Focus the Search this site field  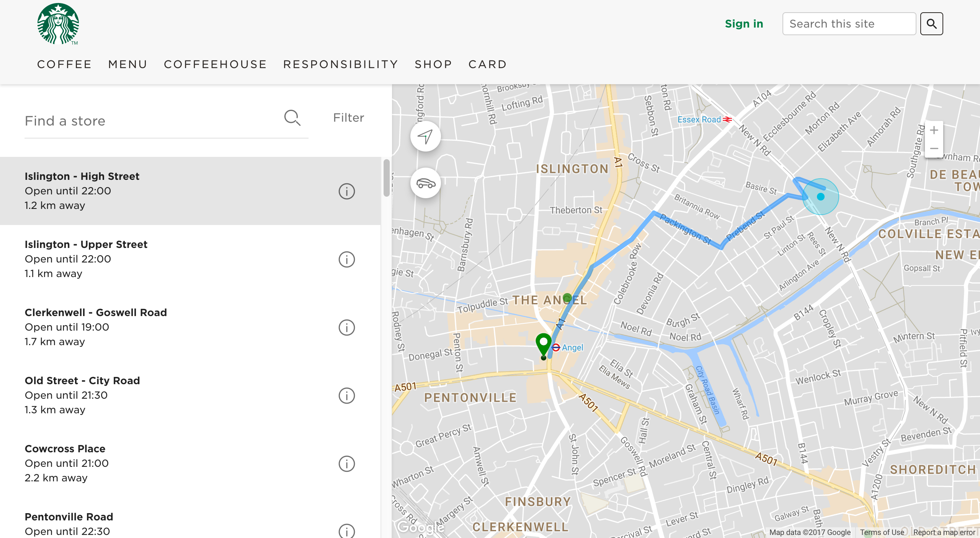pos(849,24)
